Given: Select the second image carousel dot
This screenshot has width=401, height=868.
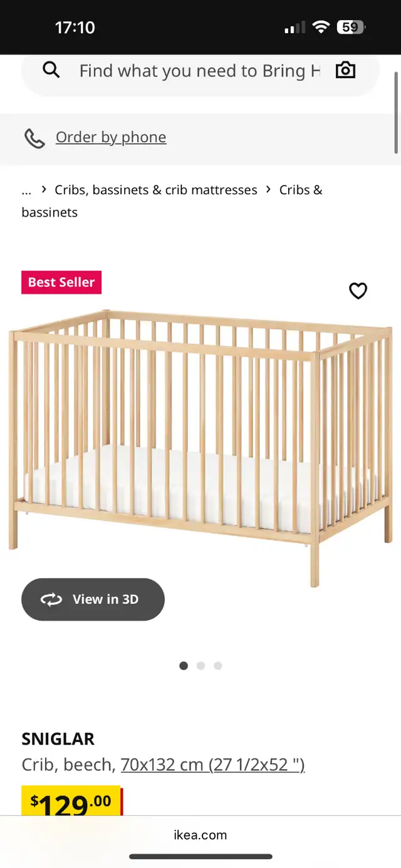Looking at the screenshot, I should tap(200, 666).
